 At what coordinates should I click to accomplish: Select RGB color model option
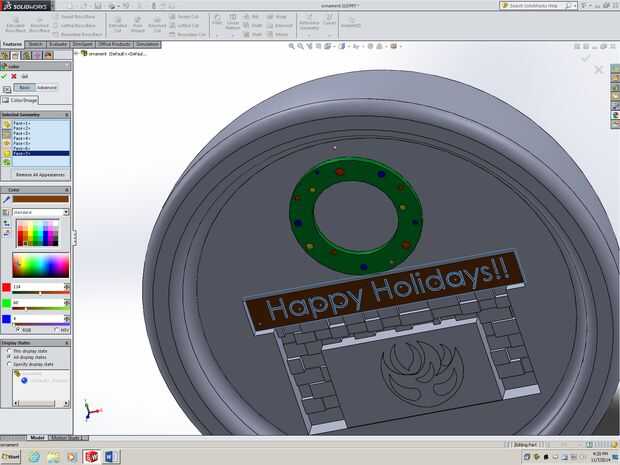coord(18,329)
